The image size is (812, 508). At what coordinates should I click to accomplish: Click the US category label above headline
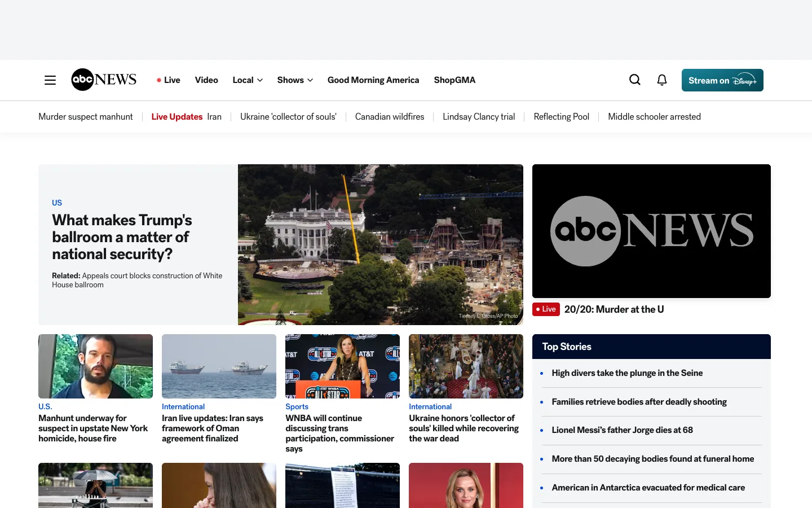click(x=57, y=203)
